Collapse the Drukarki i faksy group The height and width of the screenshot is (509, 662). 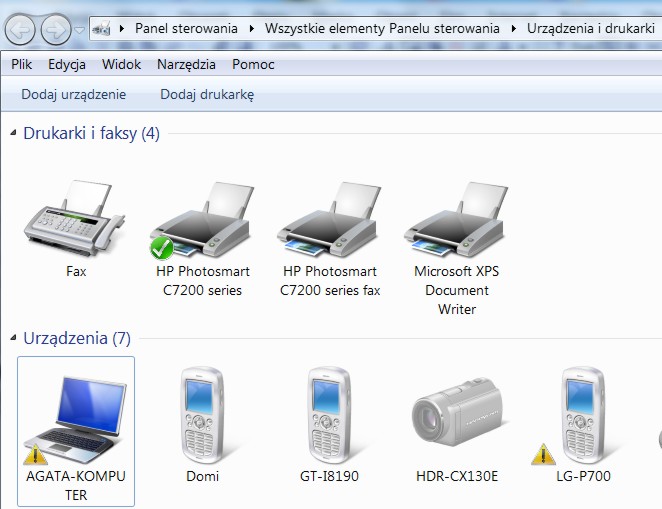click(x=14, y=133)
